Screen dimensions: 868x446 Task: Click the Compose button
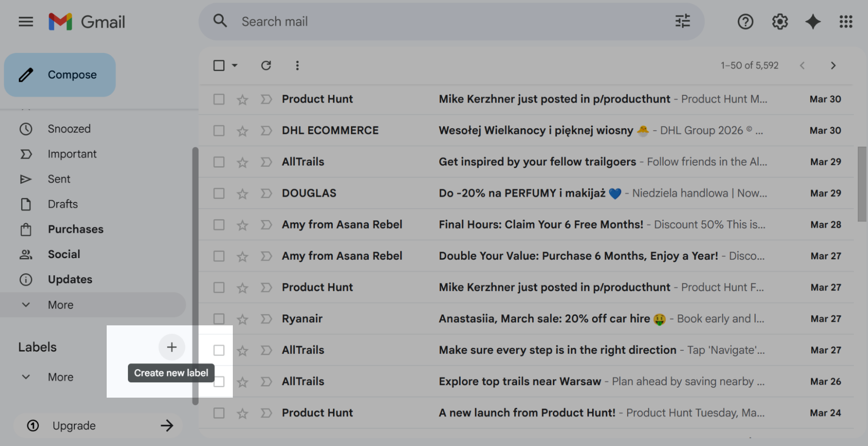60,75
